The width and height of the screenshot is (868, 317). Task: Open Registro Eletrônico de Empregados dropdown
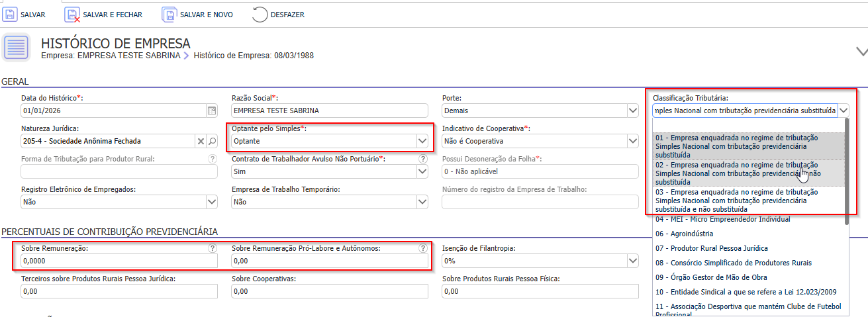pyautogui.click(x=211, y=202)
